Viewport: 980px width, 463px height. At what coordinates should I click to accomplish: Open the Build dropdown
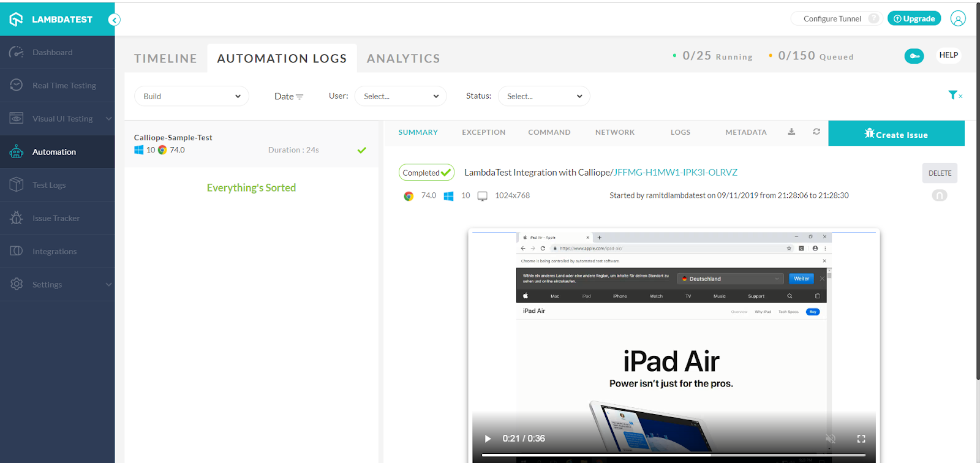[191, 96]
